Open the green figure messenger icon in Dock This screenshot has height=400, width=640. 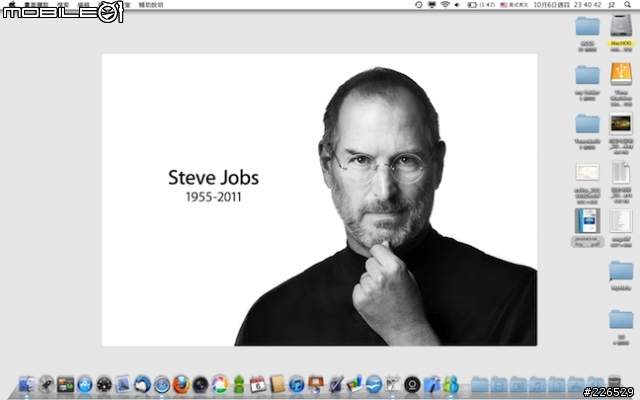click(x=239, y=384)
